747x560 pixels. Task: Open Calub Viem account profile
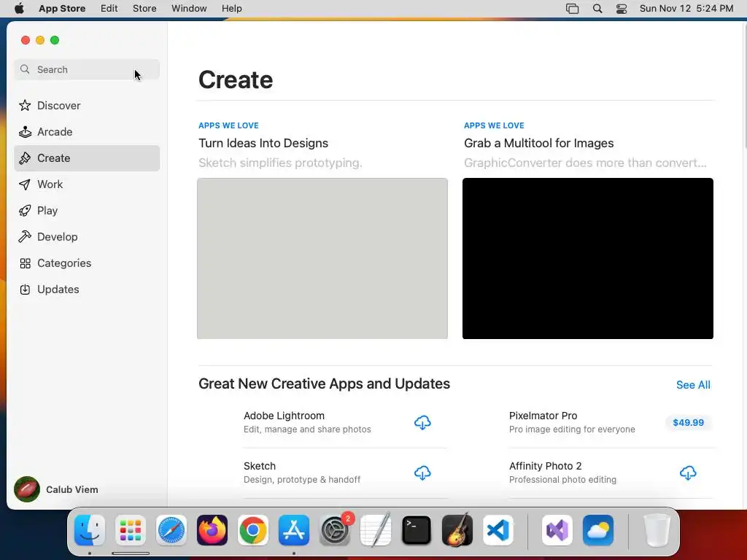(x=57, y=489)
